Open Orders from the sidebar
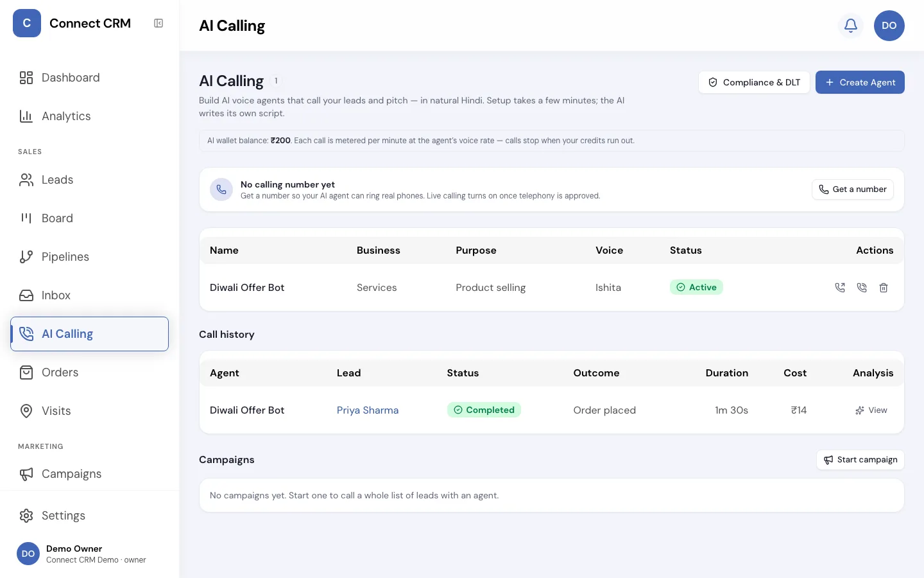The width and height of the screenshot is (924, 578). coord(90,372)
